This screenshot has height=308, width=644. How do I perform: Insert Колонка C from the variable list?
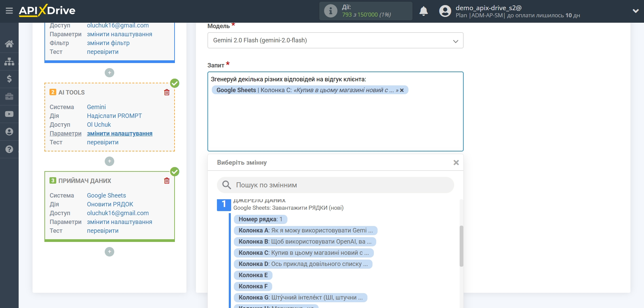[x=303, y=253]
